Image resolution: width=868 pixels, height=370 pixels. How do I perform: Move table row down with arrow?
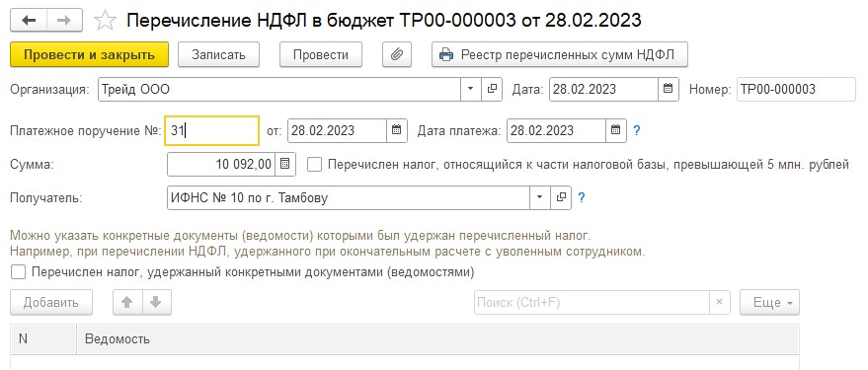point(157,303)
